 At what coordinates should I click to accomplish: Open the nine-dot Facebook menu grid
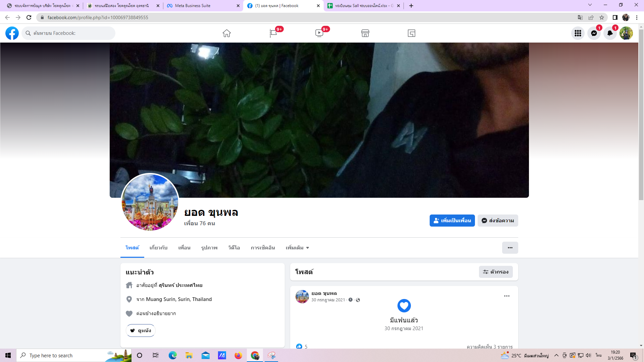pos(578,33)
